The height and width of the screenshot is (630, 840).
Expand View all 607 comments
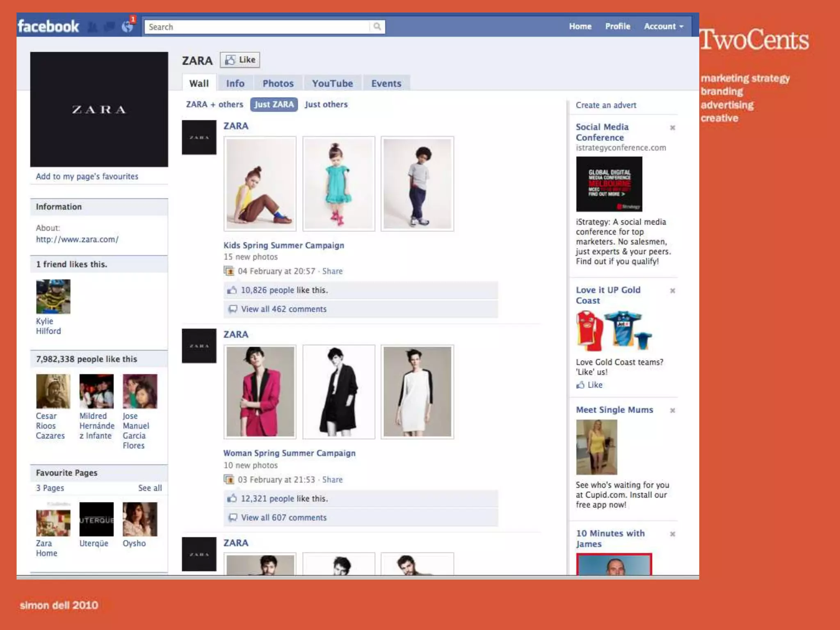pos(283,518)
